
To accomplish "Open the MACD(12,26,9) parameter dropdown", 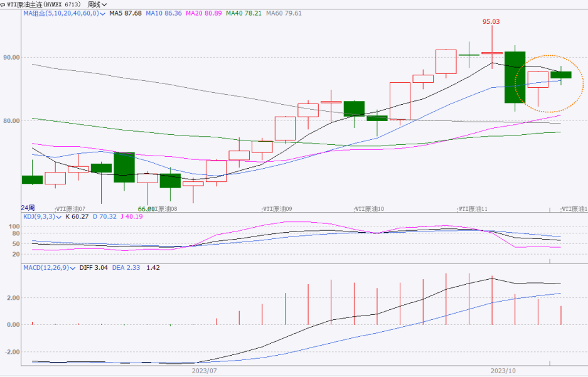I will click(x=73, y=268).
